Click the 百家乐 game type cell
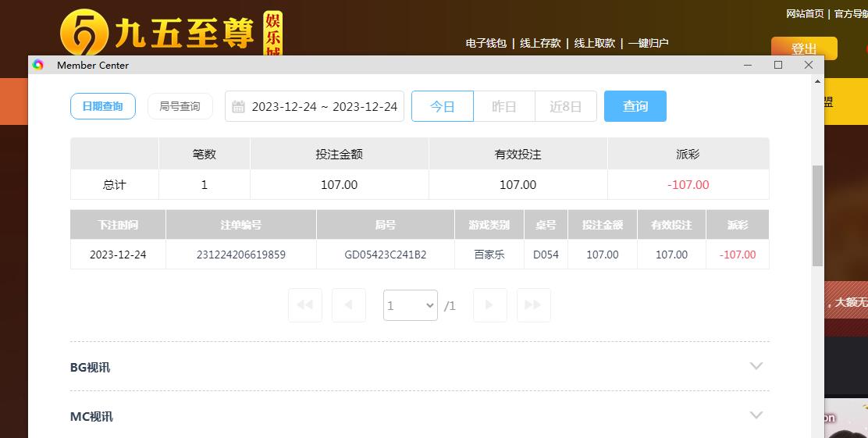The height and width of the screenshot is (438, 868). tap(489, 255)
